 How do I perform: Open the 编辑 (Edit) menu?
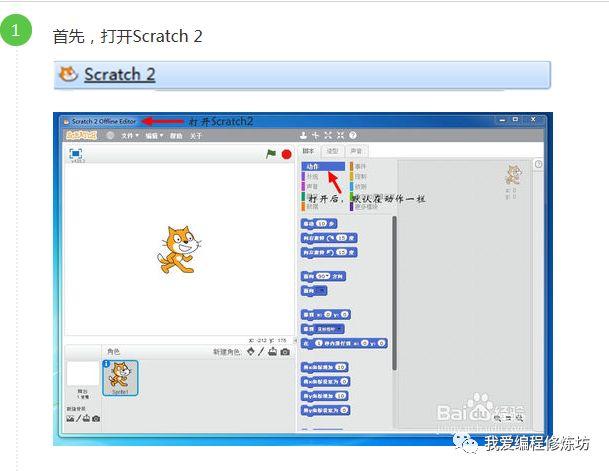[x=154, y=136]
